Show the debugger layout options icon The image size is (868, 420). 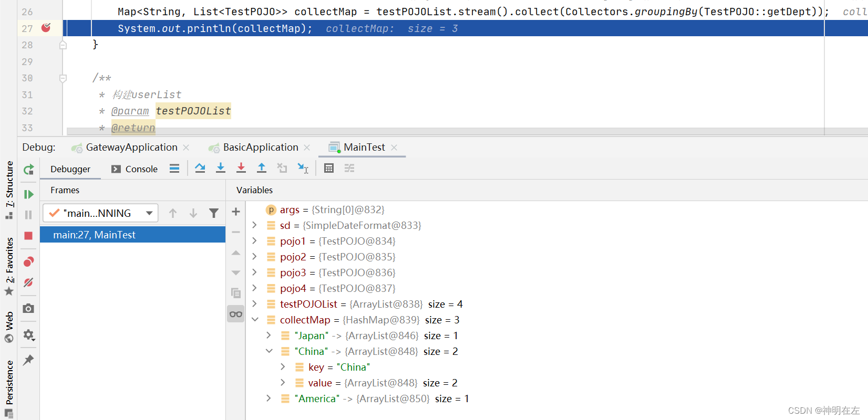pos(174,168)
